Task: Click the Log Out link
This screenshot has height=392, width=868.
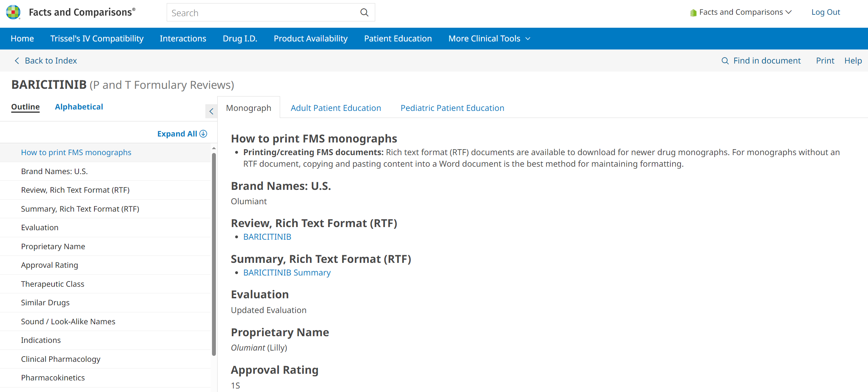Action: 825,12
